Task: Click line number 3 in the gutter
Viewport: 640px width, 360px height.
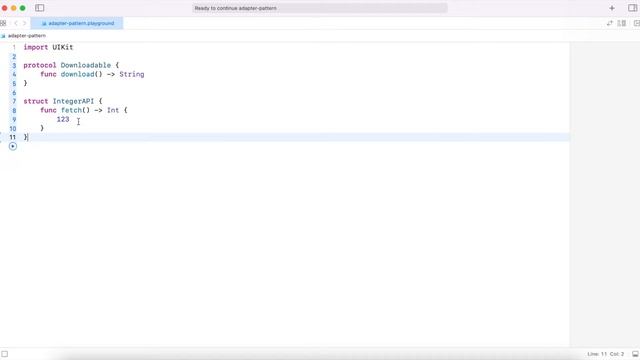Action: (x=14, y=65)
